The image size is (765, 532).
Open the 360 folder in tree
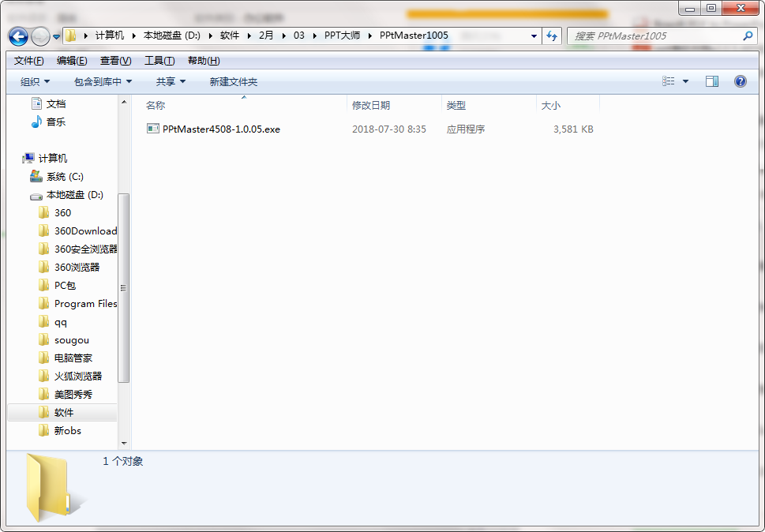point(62,212)
